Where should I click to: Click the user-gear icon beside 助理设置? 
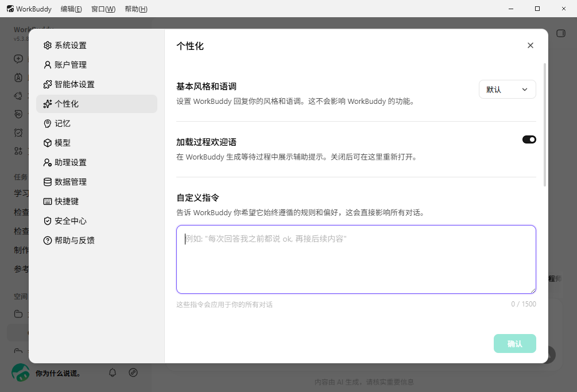pos(48,162)
